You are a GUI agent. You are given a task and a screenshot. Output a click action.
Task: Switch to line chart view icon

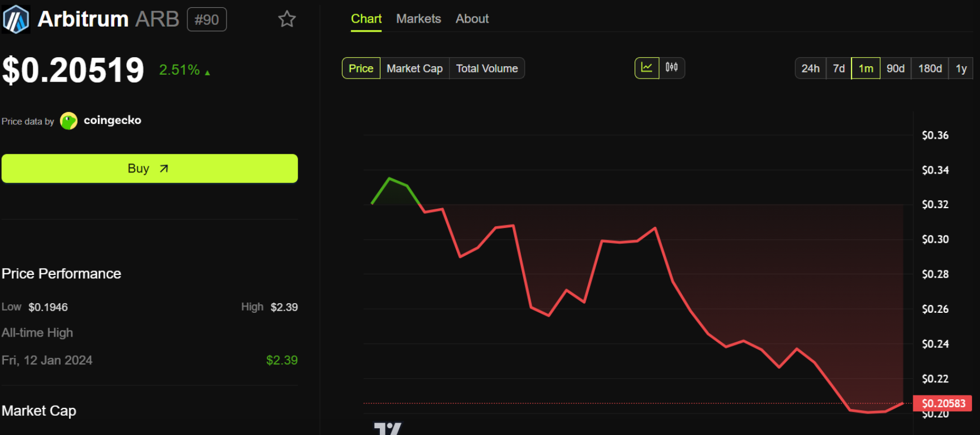coord(647,68)
